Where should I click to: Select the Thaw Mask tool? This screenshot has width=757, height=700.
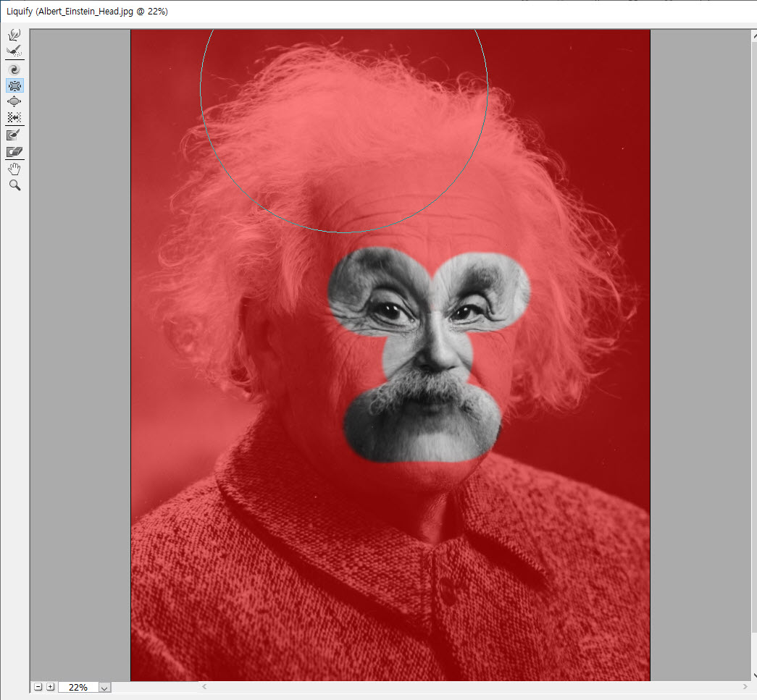pos(14,152)
